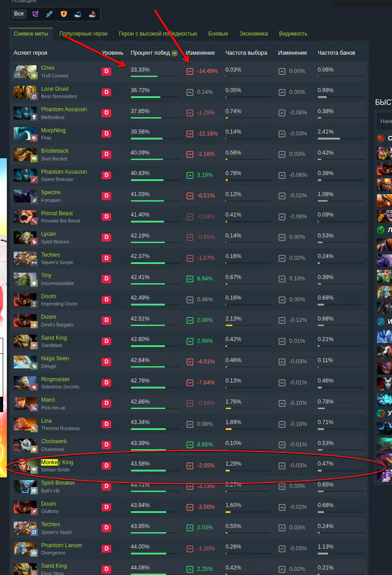
Task: Click the D tier badge for Morphling
Action: pyautogui.click(x=106, y=134)
